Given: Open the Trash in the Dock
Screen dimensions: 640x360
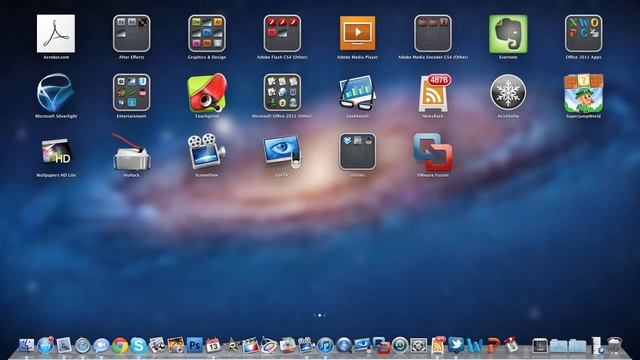Looking at the screenshot, I should tap(614, 345).
